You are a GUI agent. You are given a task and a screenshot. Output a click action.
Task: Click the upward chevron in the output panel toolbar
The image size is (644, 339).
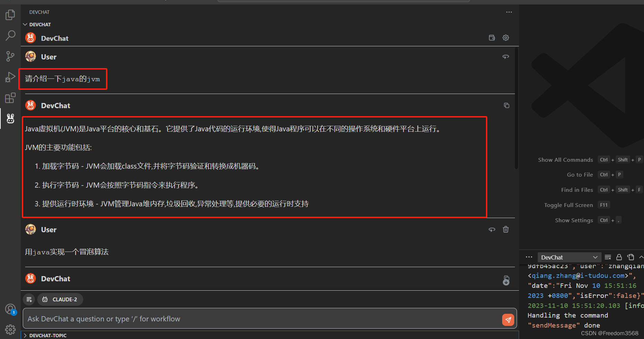click(x=641, y=257)
